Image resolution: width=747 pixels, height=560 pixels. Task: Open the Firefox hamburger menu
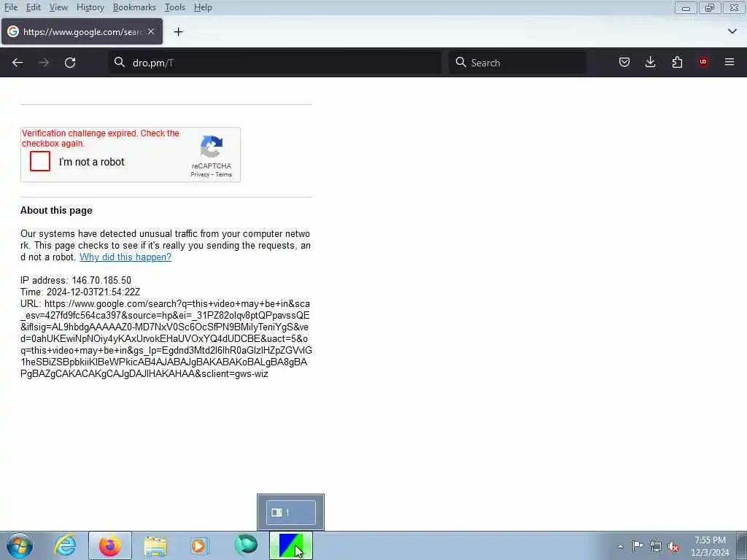[x=729, y=63]
